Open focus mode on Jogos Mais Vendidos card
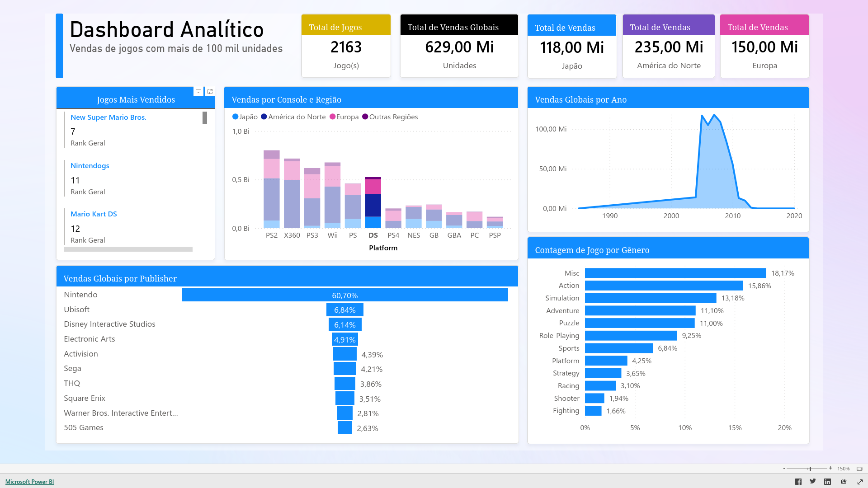 point(210,91)
